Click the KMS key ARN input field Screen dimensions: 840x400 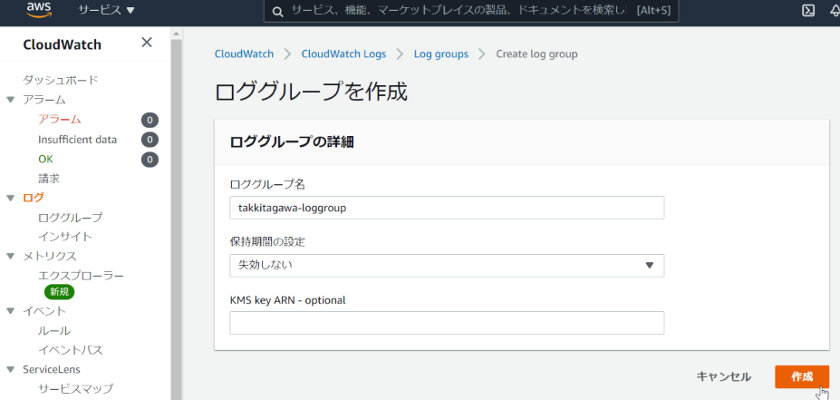point(447,323)
